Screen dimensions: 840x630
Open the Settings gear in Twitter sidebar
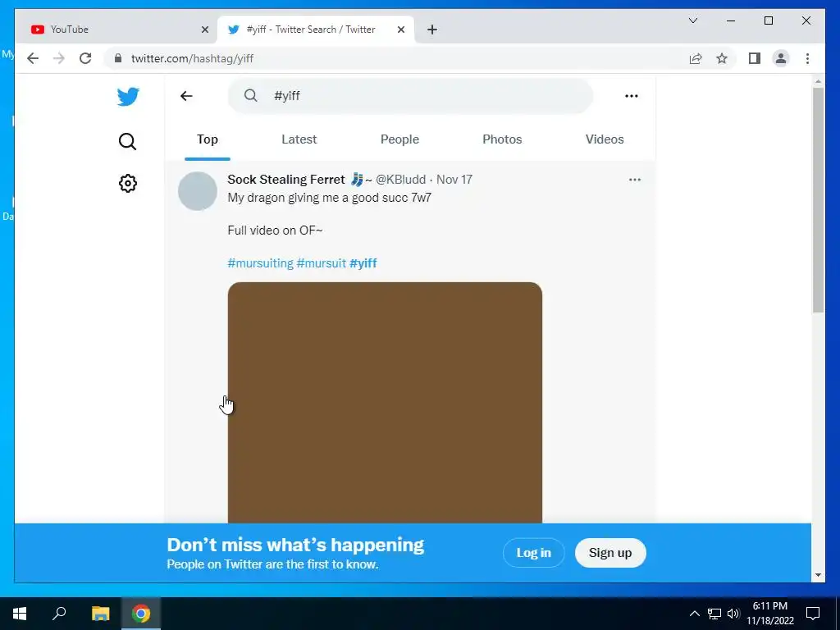(x=127, y=183)
